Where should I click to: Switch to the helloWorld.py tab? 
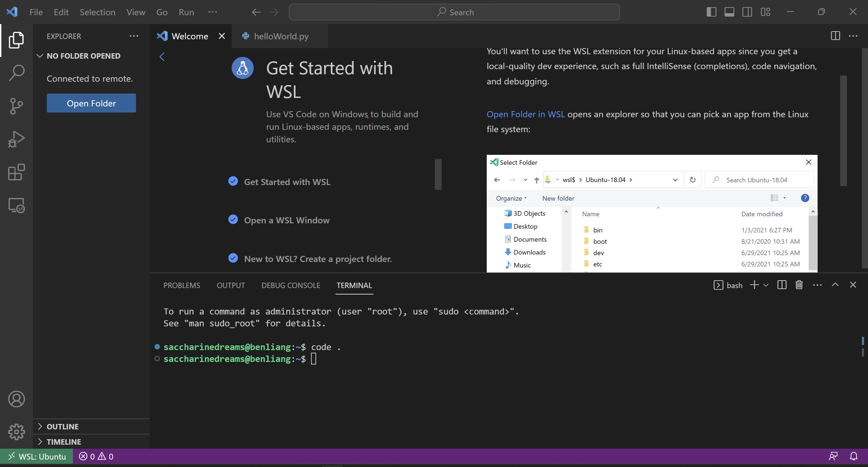[280, 36]
